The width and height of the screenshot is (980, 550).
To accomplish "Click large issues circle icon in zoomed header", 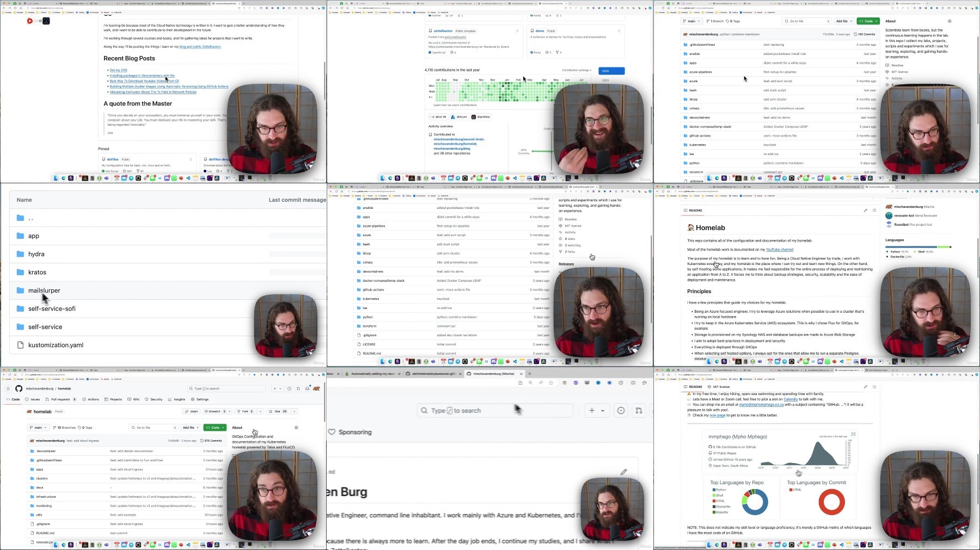I will point(621,410).
